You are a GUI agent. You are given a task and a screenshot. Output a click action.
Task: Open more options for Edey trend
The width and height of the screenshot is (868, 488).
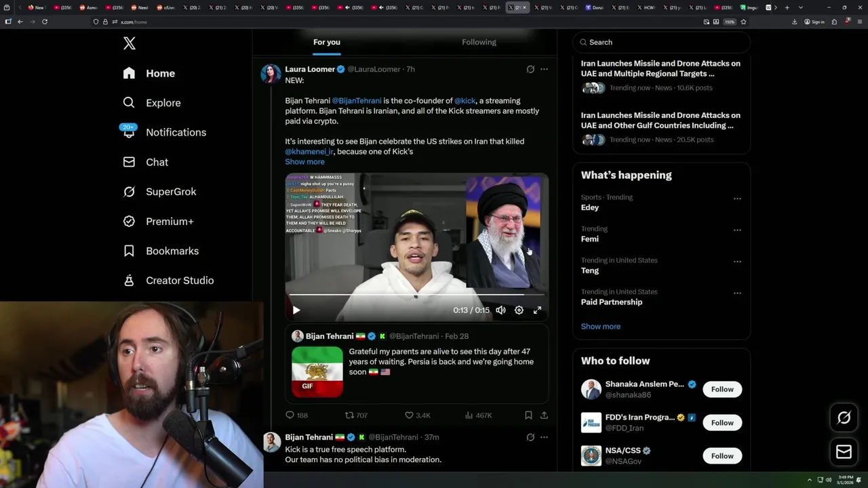pyautogui.click(x=737, y=199)
